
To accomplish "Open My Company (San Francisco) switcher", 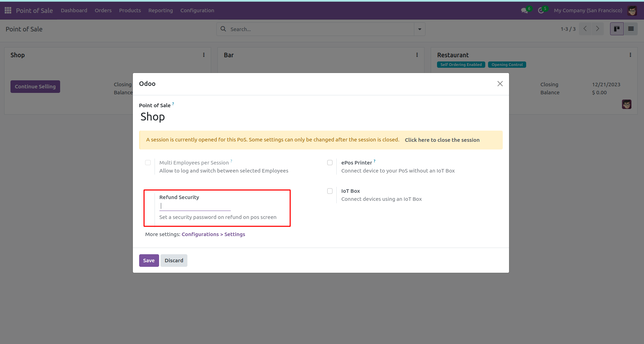I will click(x=588, y=10).
